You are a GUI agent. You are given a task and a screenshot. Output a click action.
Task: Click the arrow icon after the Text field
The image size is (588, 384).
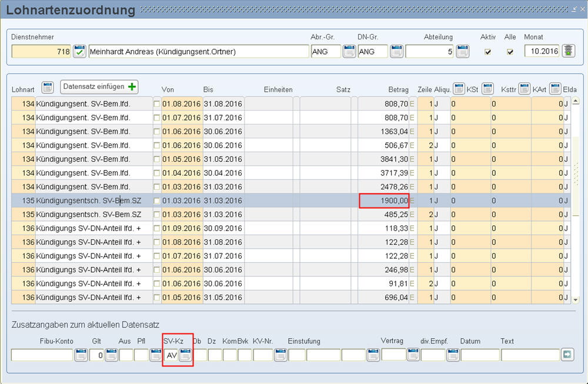(x=567, y=355)
